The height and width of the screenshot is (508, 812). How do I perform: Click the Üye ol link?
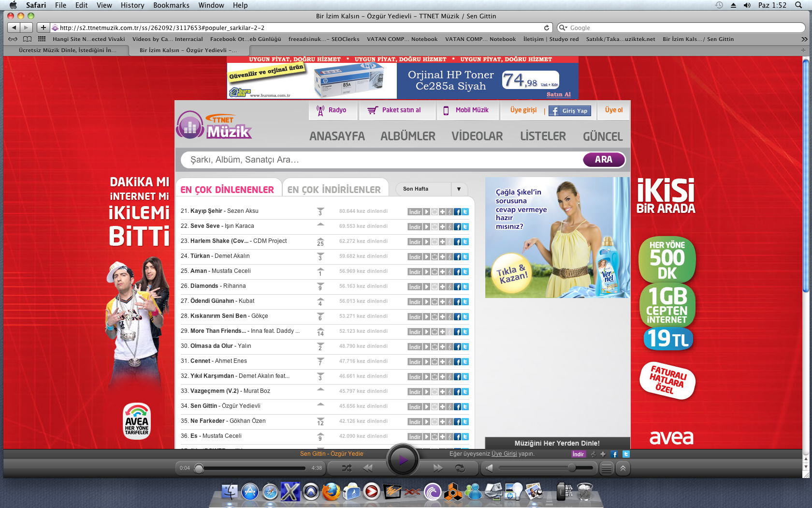pos(613,110)
